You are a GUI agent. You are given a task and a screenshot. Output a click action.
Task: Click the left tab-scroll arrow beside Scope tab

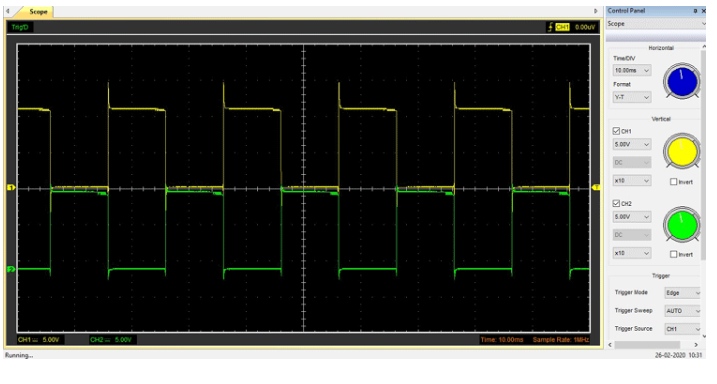coord(8,11)
